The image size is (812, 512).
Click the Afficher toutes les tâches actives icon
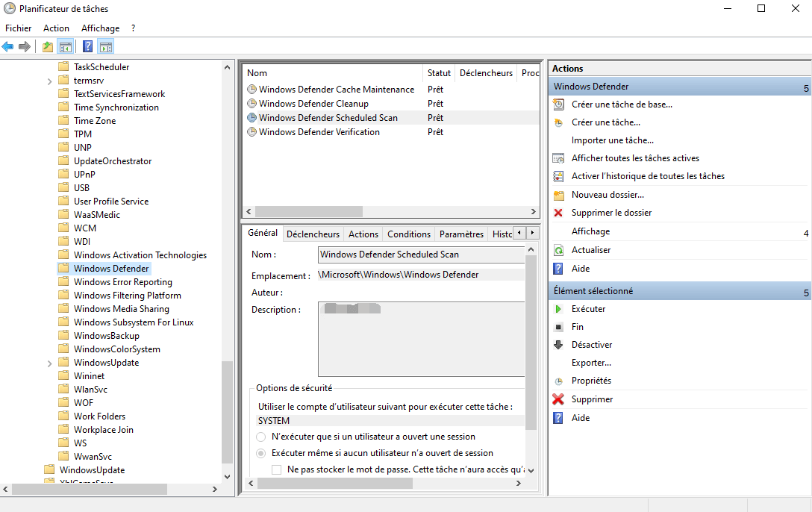coord(558,158)
